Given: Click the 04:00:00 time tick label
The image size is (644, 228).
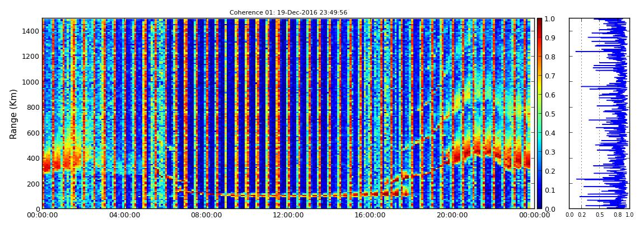Looking at the screenshot, I should pos(124,215).
